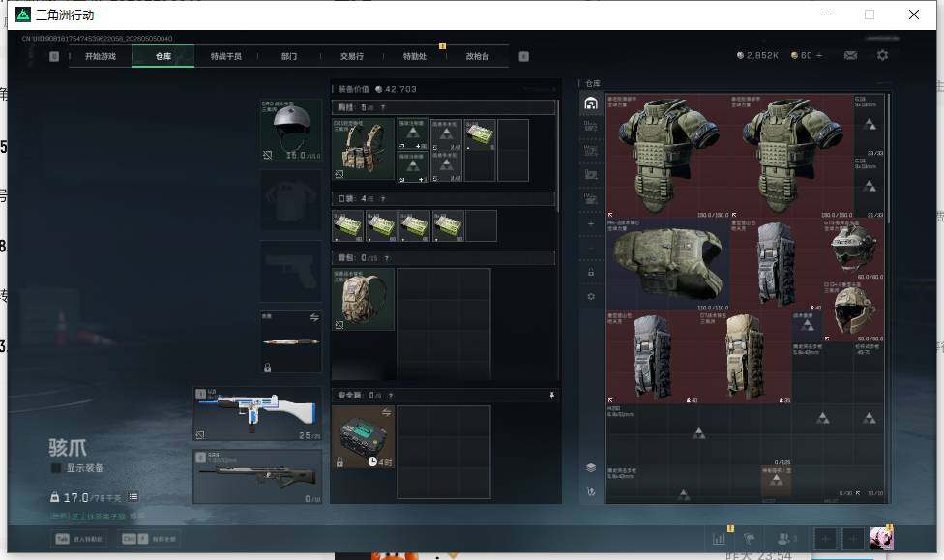Click the Tab 进入特勤处 shortcut button
Image resolution: width=944 pixels, height=560 pixels.
(79, 539)
